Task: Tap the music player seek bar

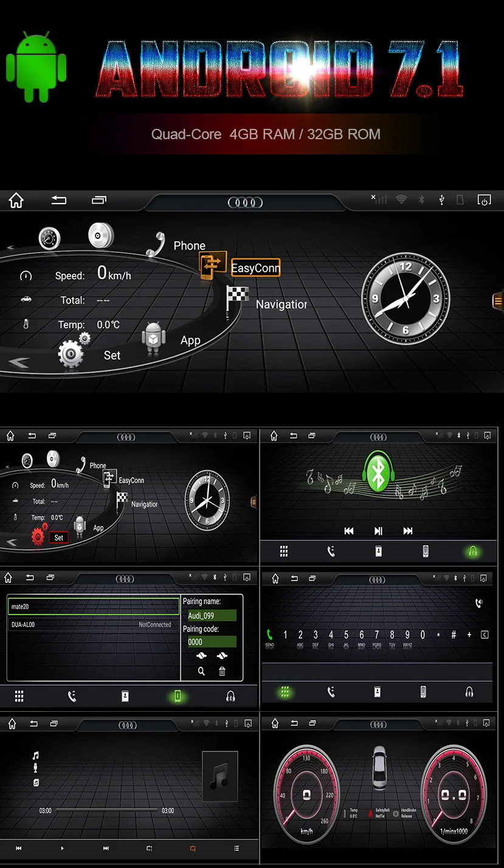Action: click(106, 810)
